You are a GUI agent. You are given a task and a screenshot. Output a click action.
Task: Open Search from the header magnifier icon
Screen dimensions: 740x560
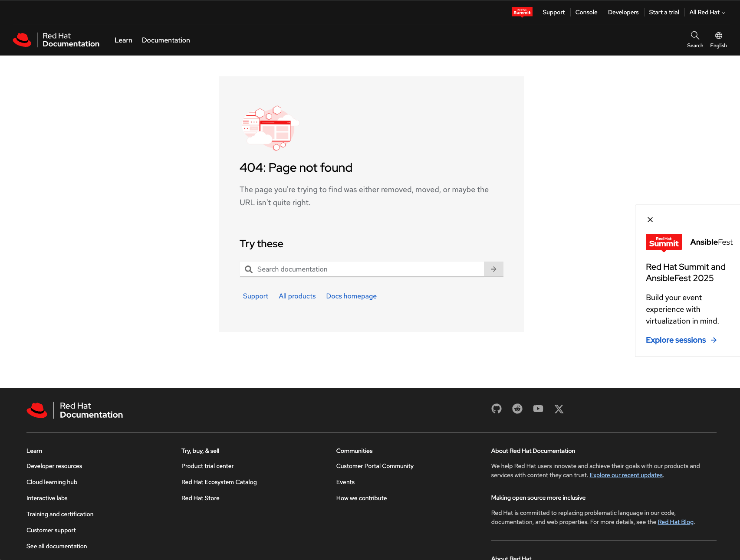tap(695, 39)
